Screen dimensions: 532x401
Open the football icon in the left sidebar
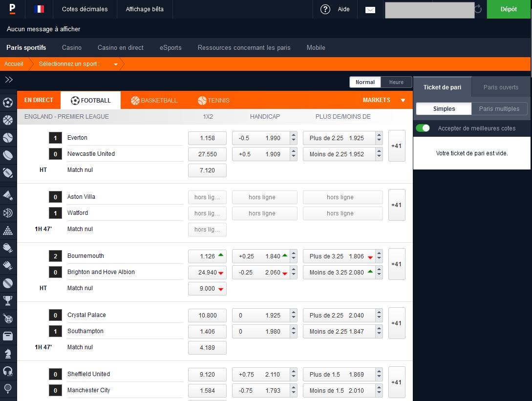pyautogui.click(x=8, y=102)
